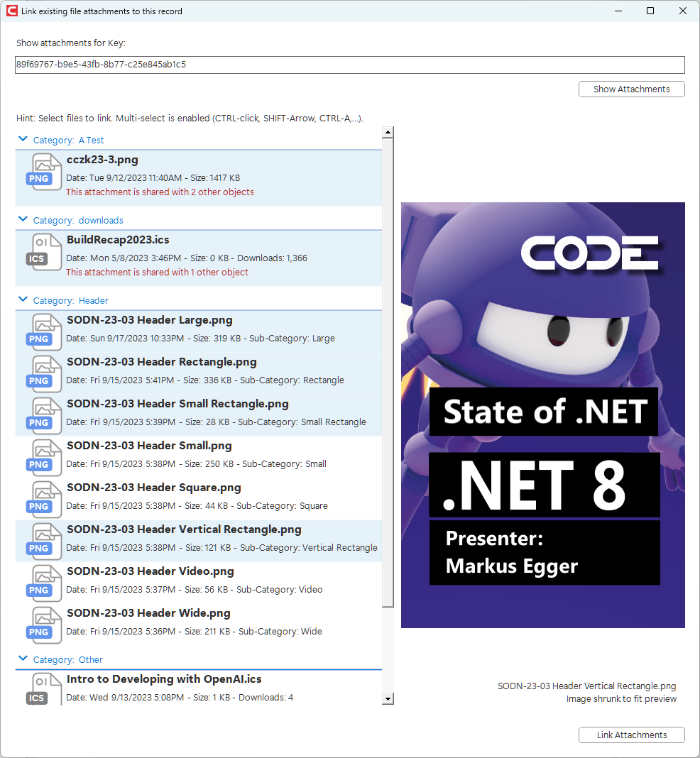Select 'SODN-23-03 Header Small.png' file name

pos(149,446)
